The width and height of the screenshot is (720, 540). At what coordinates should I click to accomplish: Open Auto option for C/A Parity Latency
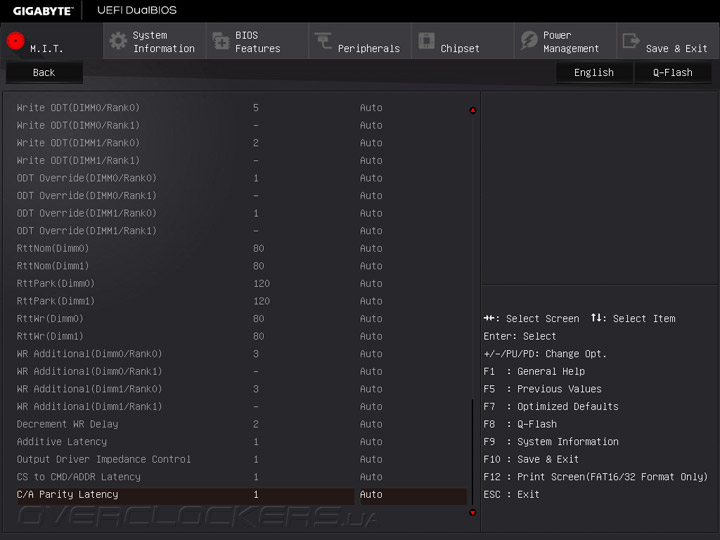[x=371, y=495]
